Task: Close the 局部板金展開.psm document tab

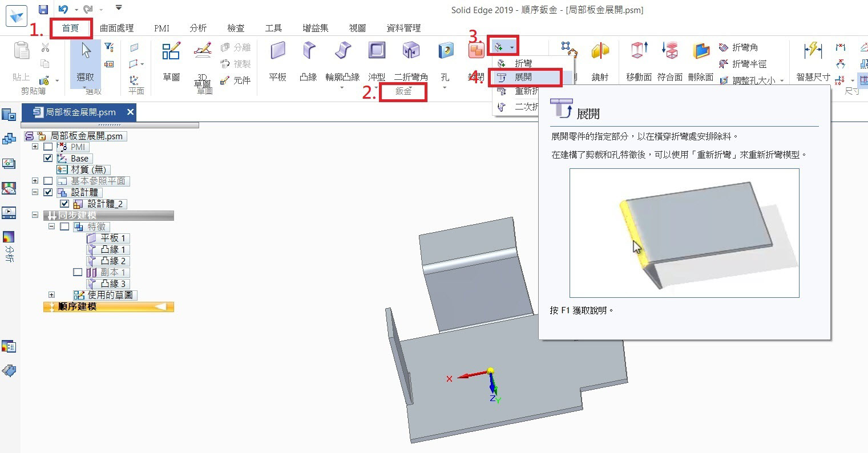Action: click(x=130, y=112)
